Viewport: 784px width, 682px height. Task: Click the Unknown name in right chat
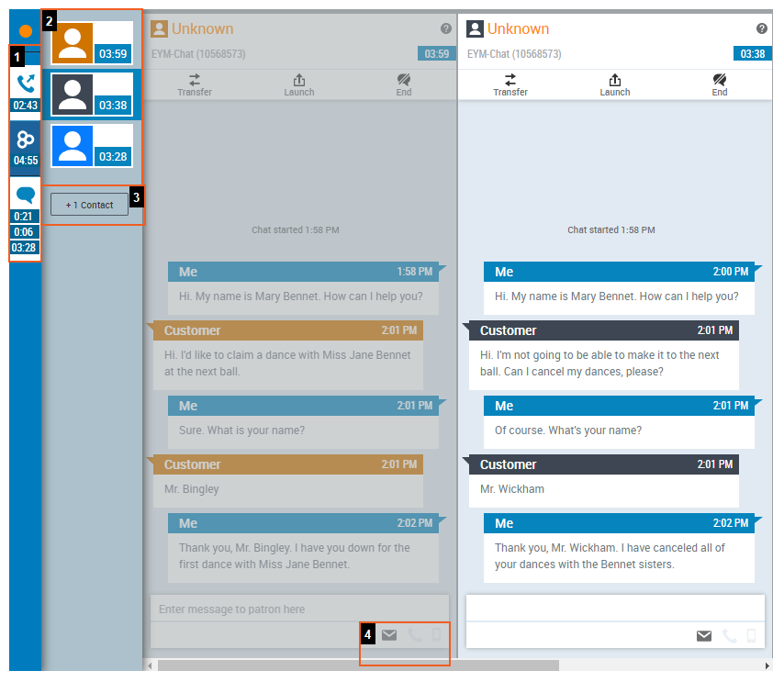(518, 29)
